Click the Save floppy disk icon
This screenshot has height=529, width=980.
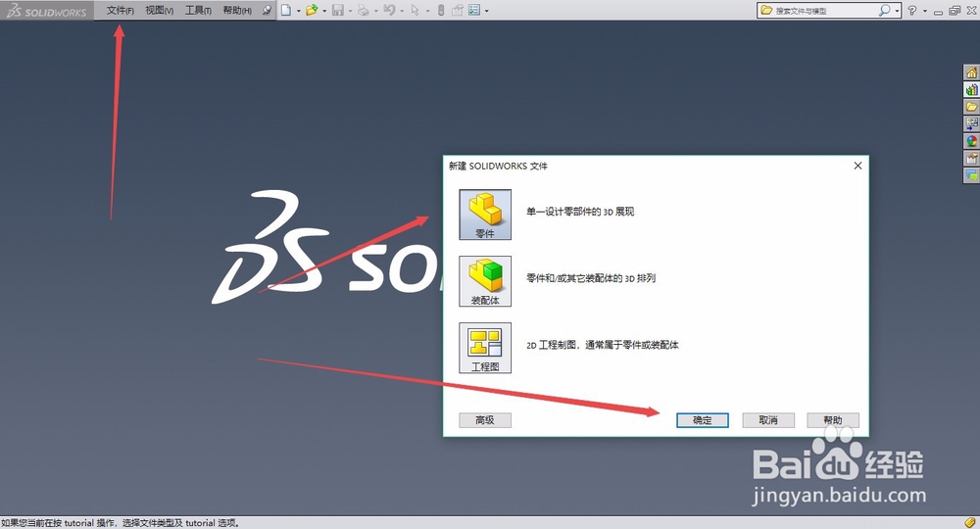pos(338,10)
